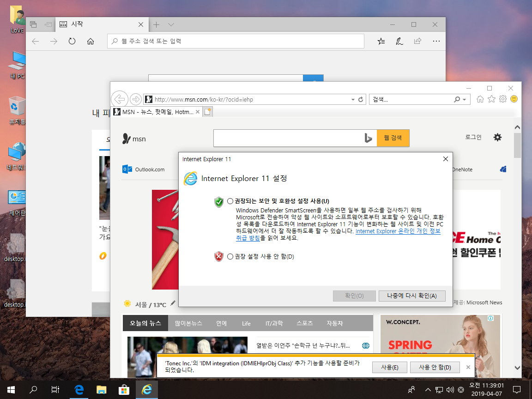Select 연예 news tab

click(x=222, y=323)
